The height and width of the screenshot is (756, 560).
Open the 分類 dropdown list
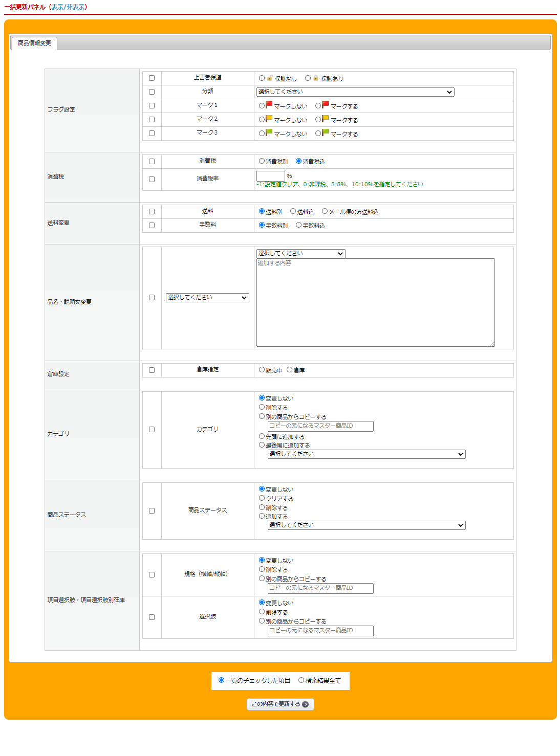(355, 92)
